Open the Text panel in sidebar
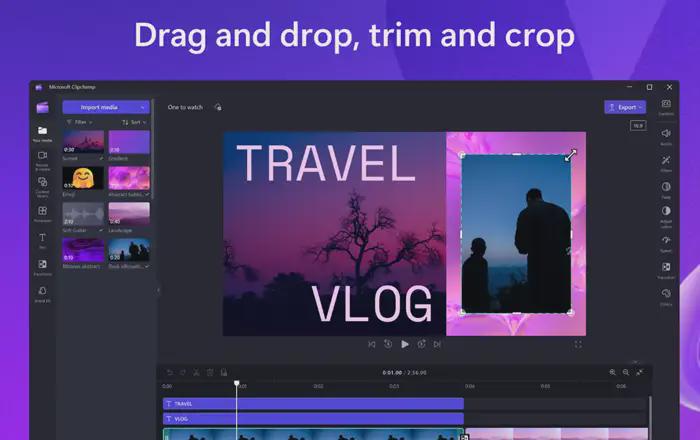Viewport: 700px width, 440px height. [x=42, y=240]
